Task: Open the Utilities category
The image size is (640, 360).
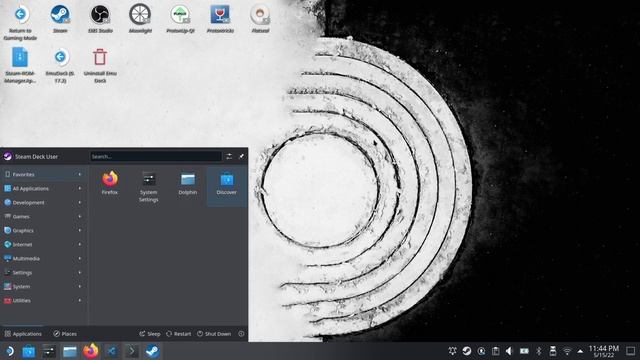Action: tap(43, 301)
